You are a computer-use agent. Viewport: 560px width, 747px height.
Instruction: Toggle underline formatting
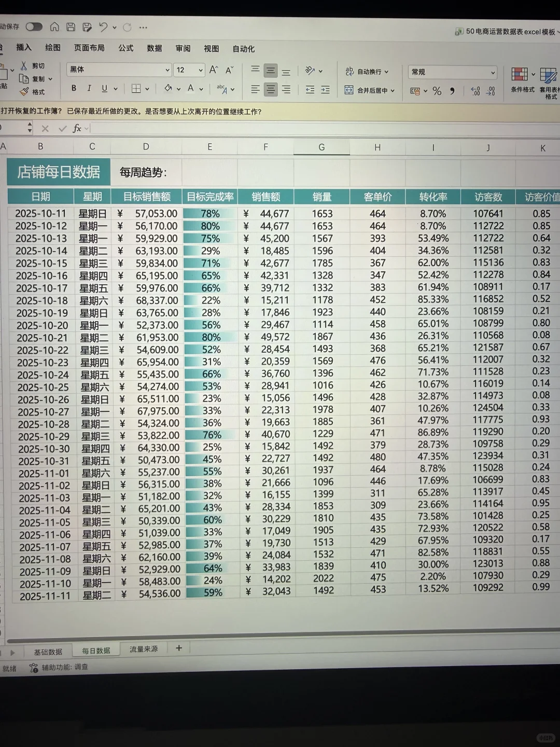tap(105, 89)
